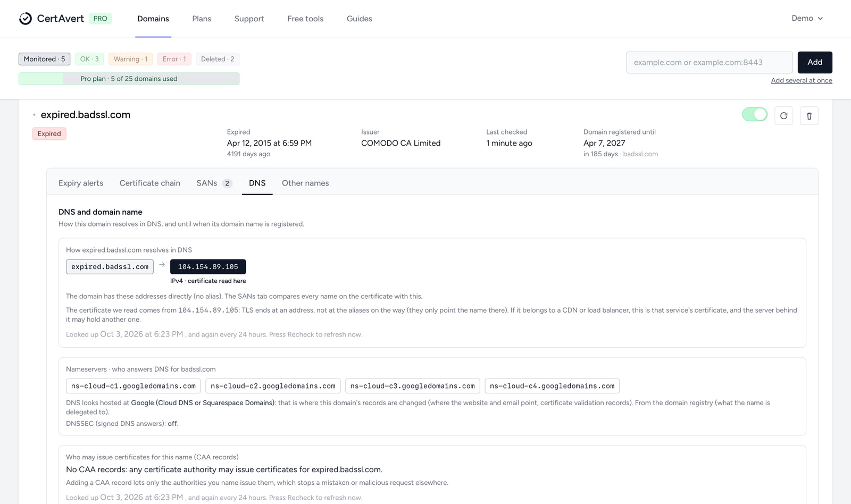
Task: Open the Support page
Action: (x=249, y=19)
